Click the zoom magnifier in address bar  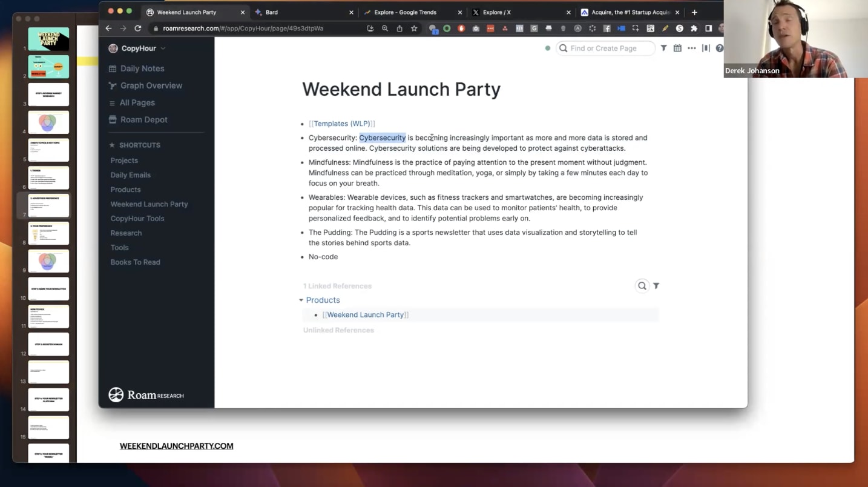pos(385,28)
